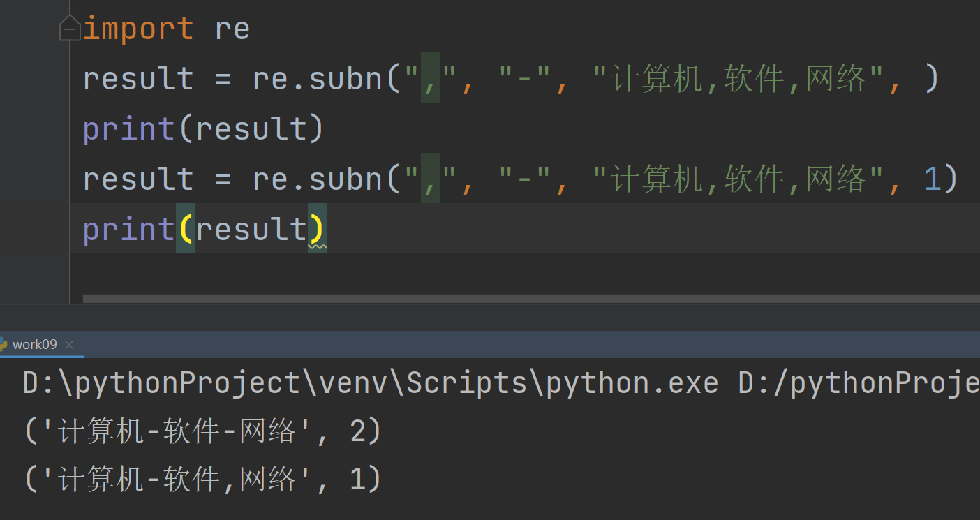Click the first print(result) statement
980x520 pixels.
click(204, 129)
